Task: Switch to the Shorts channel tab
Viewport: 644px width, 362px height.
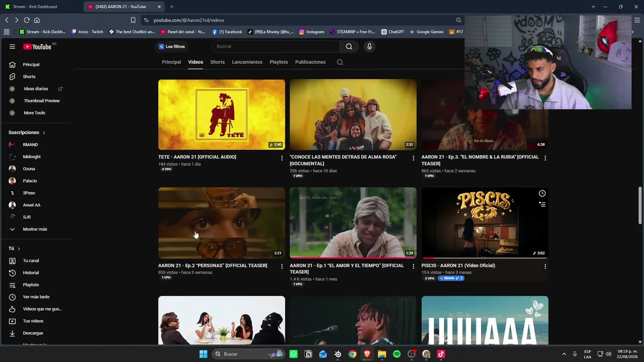Action: point(217,62)
